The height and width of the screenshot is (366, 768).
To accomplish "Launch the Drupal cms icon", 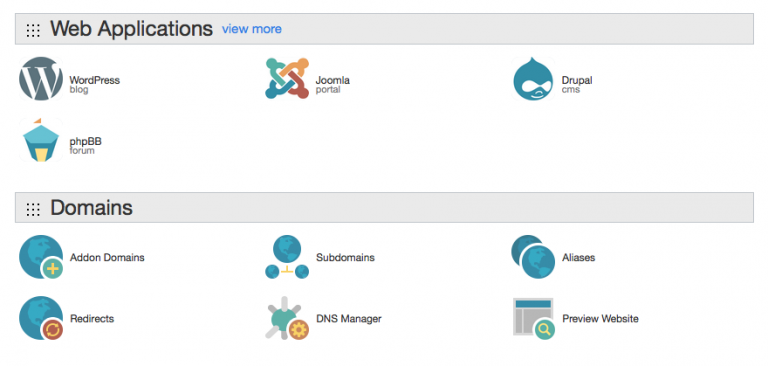I will 533,78.
